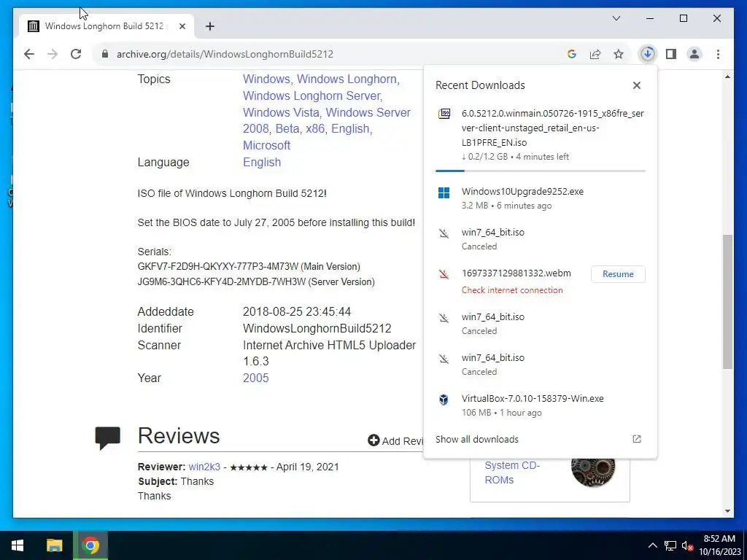The height and width of the screenshot is (560, 747).
Task: Open the Windows Vista topic link
Action: point(281,112)
